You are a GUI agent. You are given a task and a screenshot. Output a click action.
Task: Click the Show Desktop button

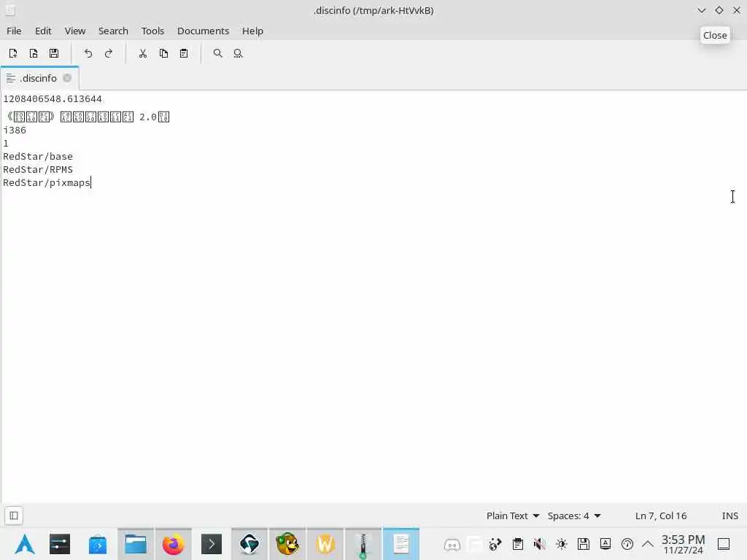(724, 544)
